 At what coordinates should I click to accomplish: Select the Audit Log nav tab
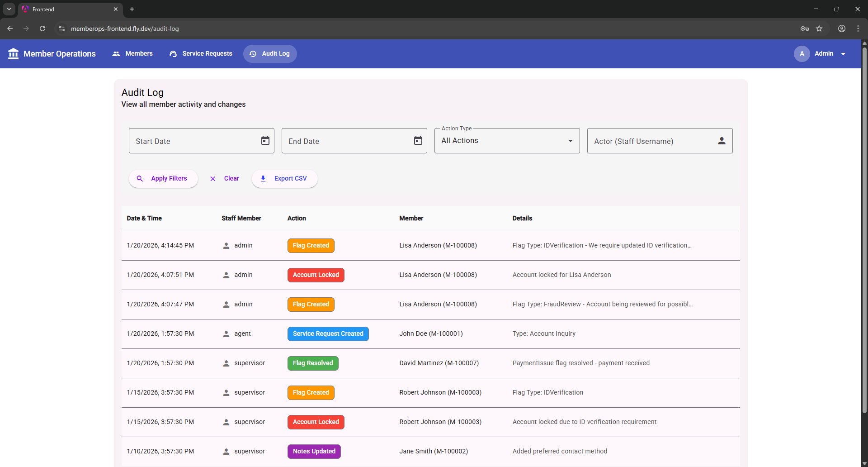(270, 54)
